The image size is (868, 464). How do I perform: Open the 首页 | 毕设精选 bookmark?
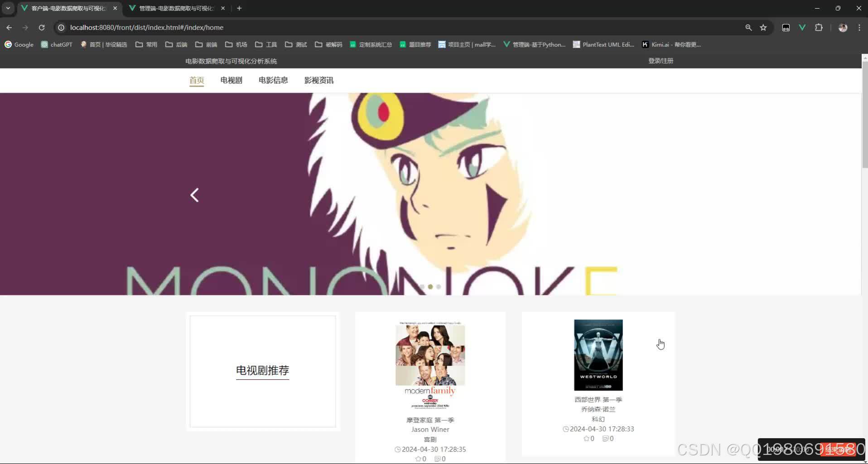tap(104, 44)
